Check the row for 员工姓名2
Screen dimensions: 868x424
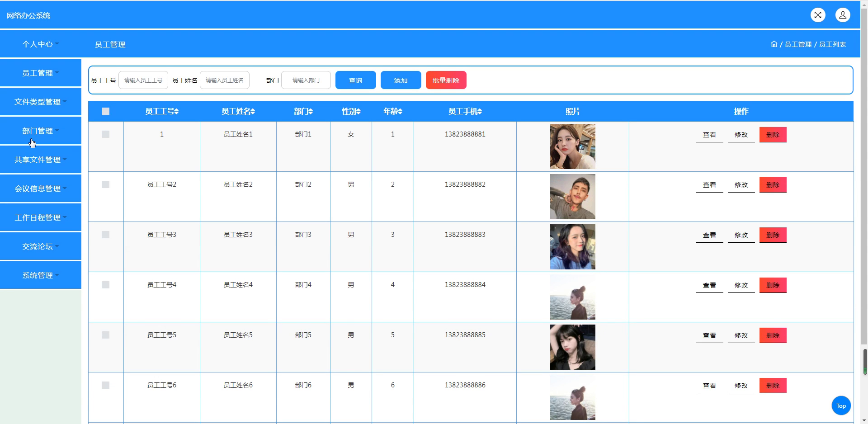pyautogui.click(x=106, y=184)
